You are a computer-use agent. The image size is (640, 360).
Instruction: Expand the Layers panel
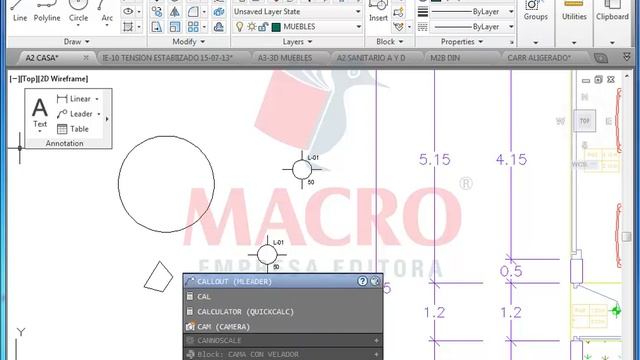click(x=297, y=42)
